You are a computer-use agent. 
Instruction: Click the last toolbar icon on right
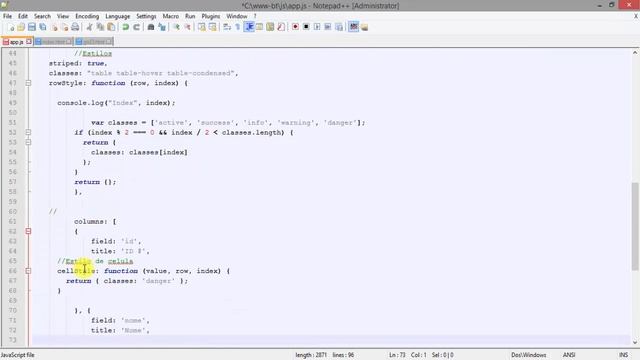pyautogui.click(x=364, y=27)
